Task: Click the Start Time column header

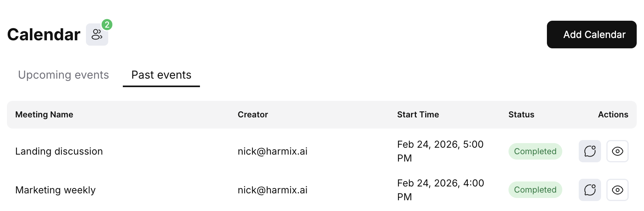Action: [x=418, y=115]
